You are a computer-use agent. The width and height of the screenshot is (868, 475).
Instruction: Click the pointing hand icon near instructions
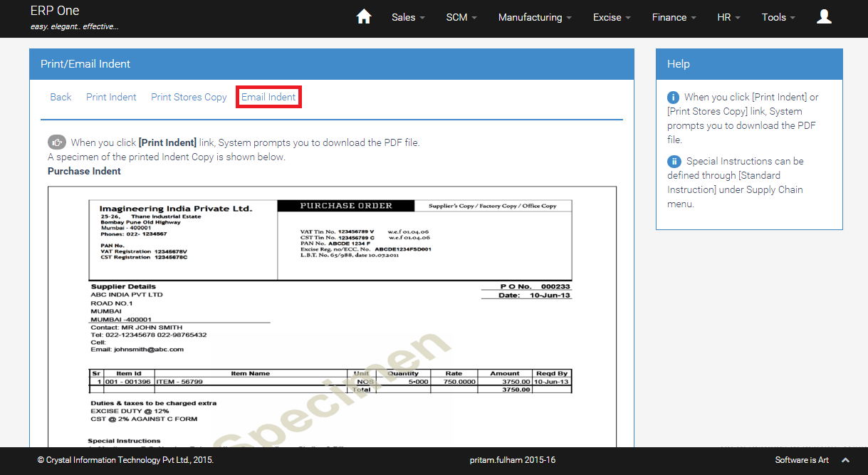(57, 142)
